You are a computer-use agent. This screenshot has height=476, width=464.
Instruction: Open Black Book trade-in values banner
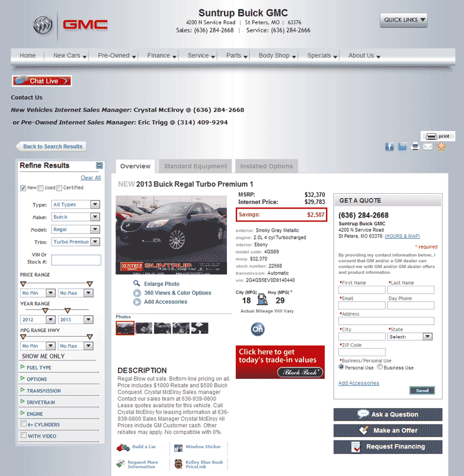[x=280, y=362]
